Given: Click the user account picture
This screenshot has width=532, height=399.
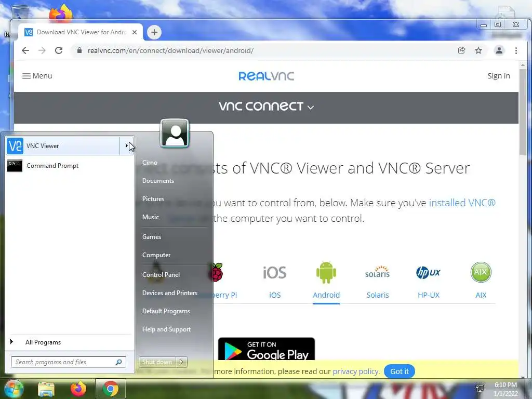Looking at the screenshot, I should pyautogui.click(x=175, y=134).
